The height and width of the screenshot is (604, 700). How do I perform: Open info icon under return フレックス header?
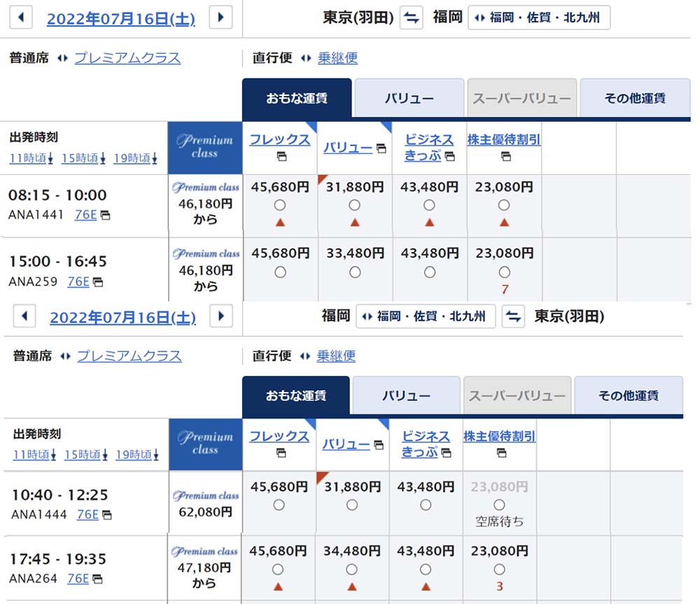(281, 454)
